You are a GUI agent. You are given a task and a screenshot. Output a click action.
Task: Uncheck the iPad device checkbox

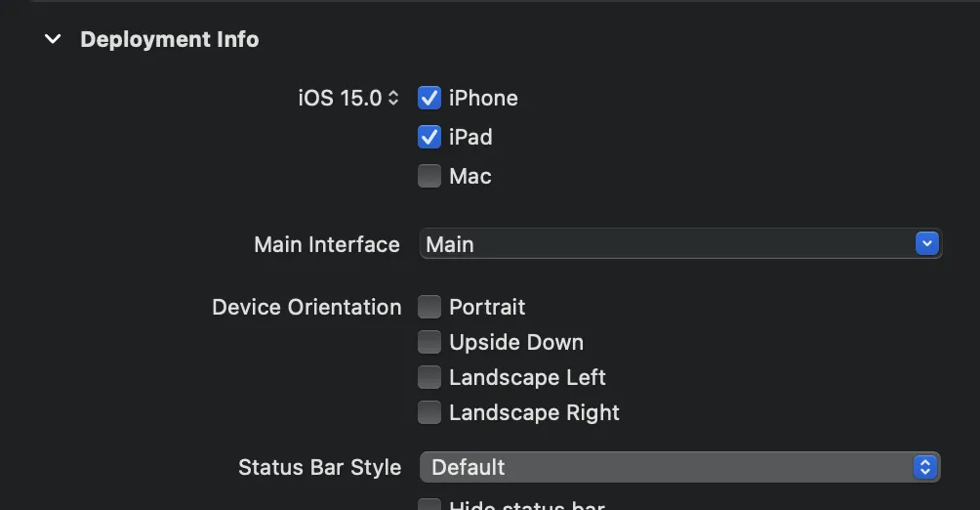click(x=429, y=137)
